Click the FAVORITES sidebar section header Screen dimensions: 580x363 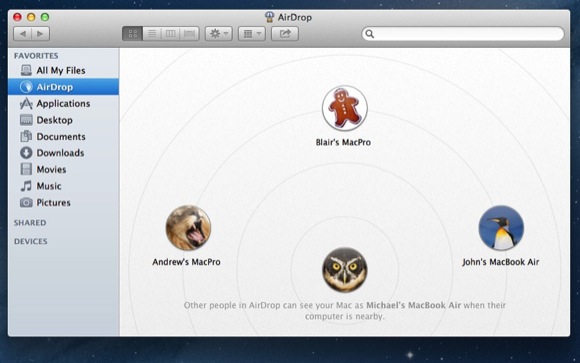tap(36, 56)
